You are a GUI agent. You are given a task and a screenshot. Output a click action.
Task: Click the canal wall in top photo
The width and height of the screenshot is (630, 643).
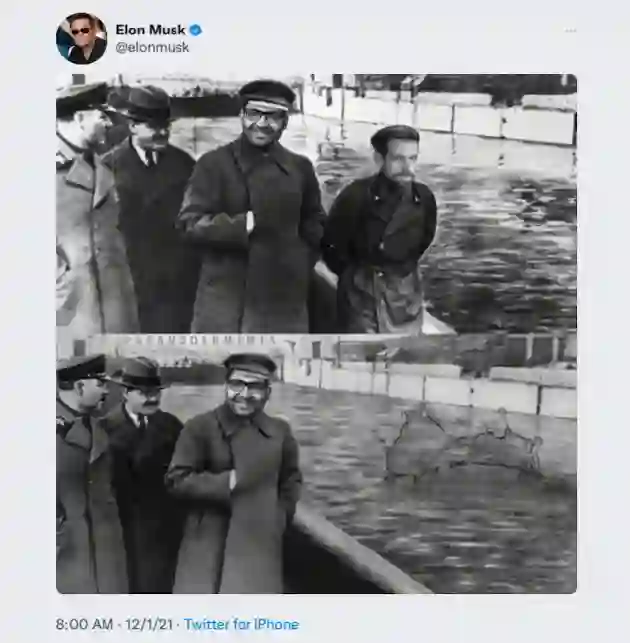(x=470, y=118)
